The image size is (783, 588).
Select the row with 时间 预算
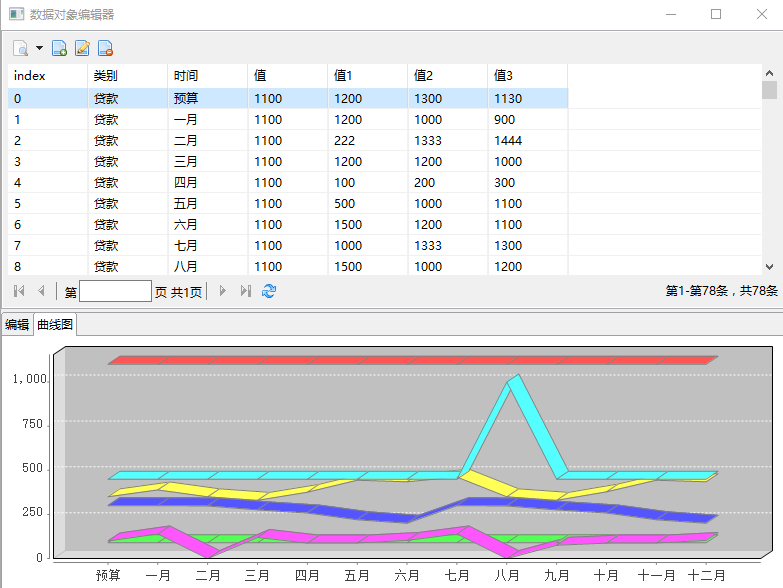click(x=288, y=98)
